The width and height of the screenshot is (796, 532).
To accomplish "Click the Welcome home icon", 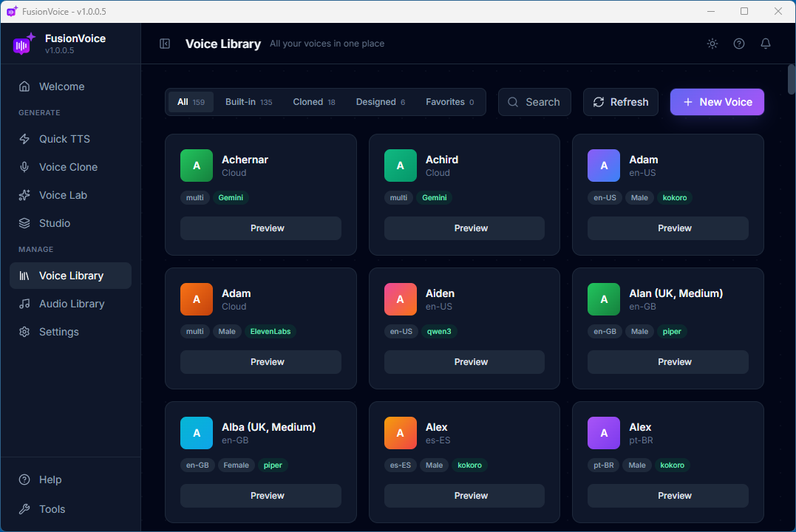I will [x=24, y=86].
